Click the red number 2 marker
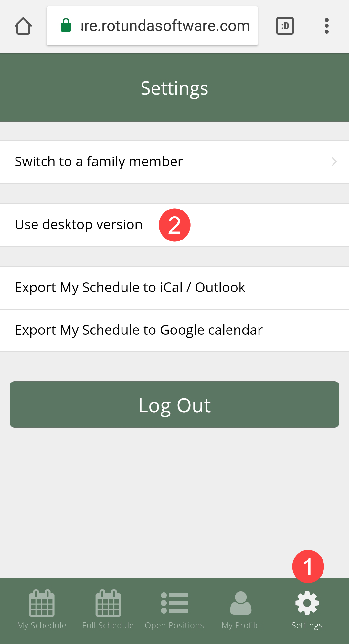The image size is (349, 644). [x=174, y=225]
